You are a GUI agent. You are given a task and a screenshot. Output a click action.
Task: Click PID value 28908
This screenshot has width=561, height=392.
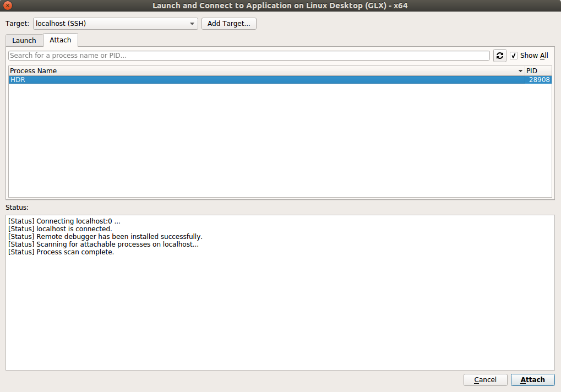coord(539,80)
